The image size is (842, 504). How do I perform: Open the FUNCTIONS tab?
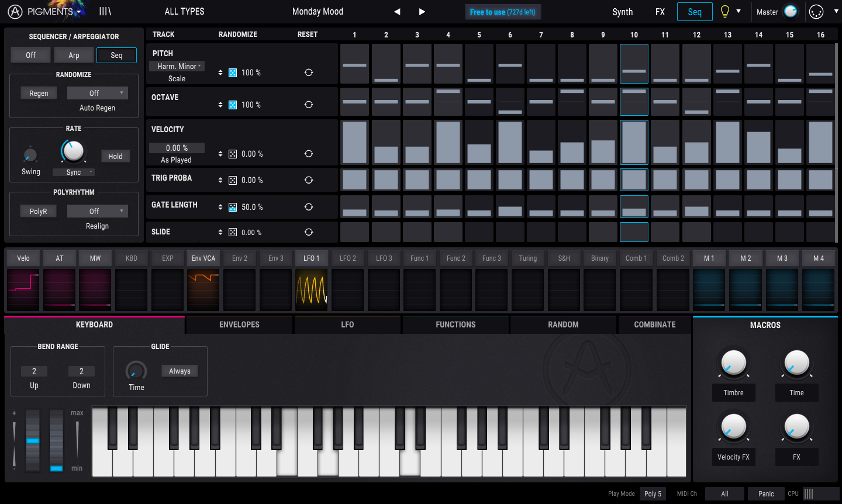point(455,325)
